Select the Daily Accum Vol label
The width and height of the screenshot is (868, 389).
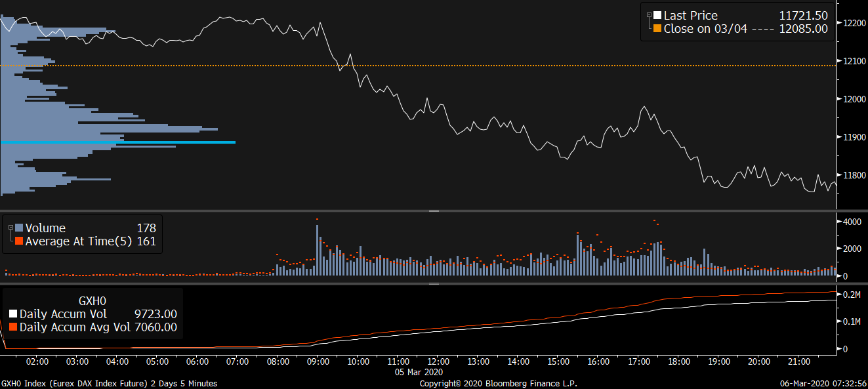click(63, 314)
